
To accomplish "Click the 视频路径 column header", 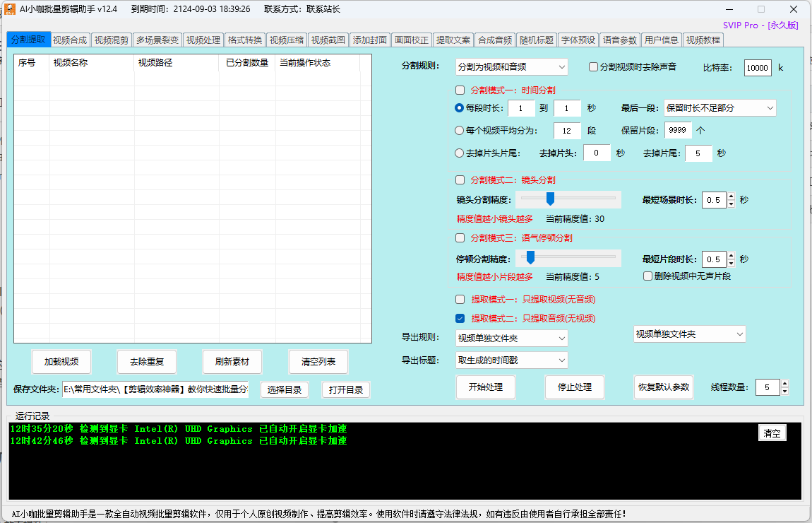I will pos(177,63).
